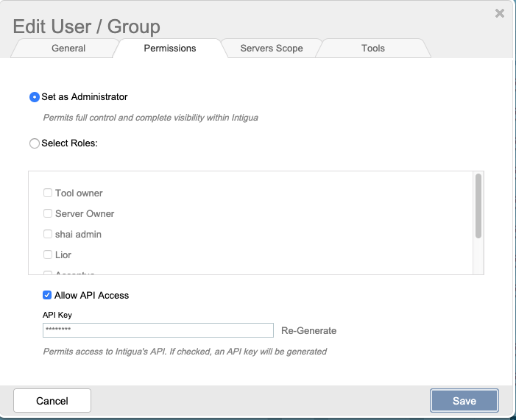Choose the Set as Administrator radio button

click(x=35, y=97)
